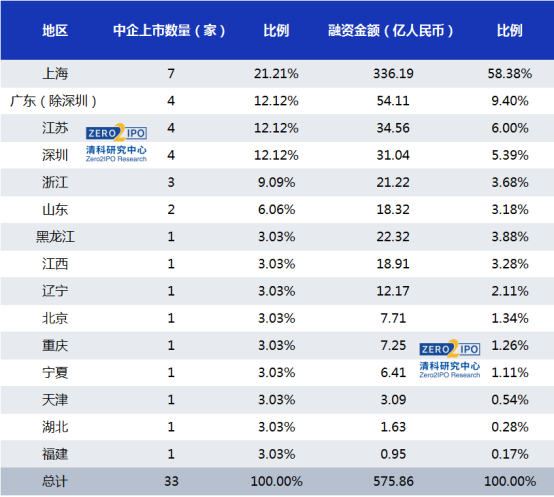Screen dimensions: 554x497
Task: Select the 辽宁 region cell
Action: [55, 291]
